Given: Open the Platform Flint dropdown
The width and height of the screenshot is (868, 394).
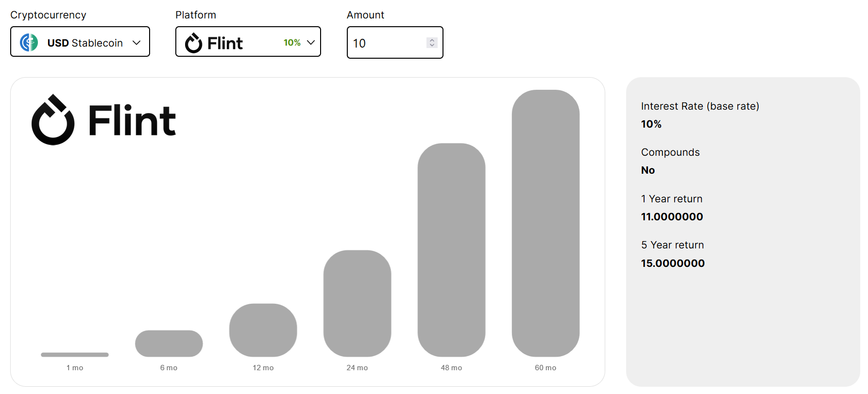Looking at the screenshot, I should coord(248,42).
